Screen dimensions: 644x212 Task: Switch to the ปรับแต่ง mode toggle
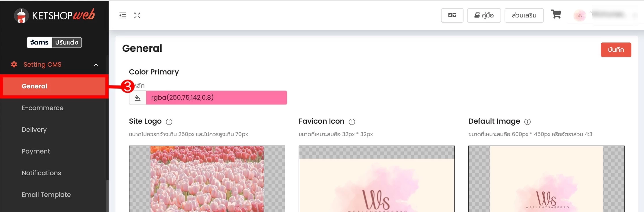click(67, 42)
